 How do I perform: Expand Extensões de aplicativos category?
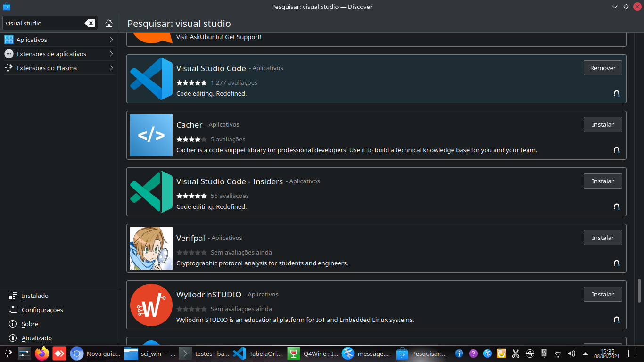pos(59,54)
